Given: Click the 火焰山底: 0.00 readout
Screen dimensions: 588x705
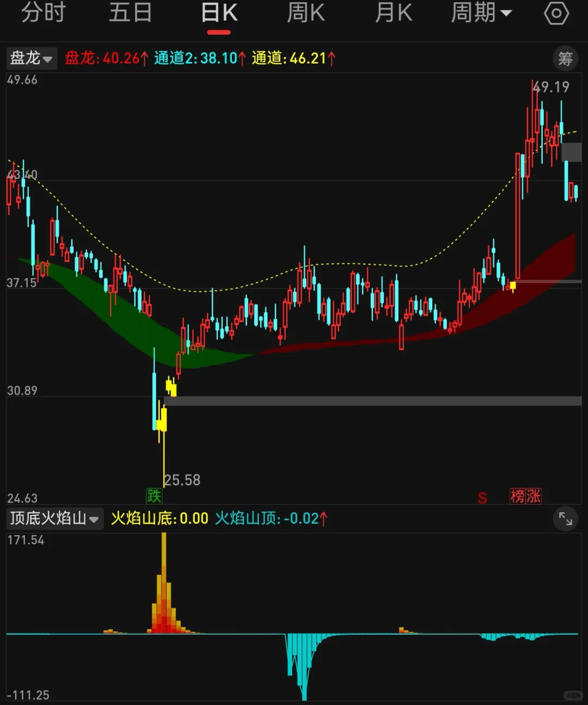Looking at the screenshot, I should 160,518.
